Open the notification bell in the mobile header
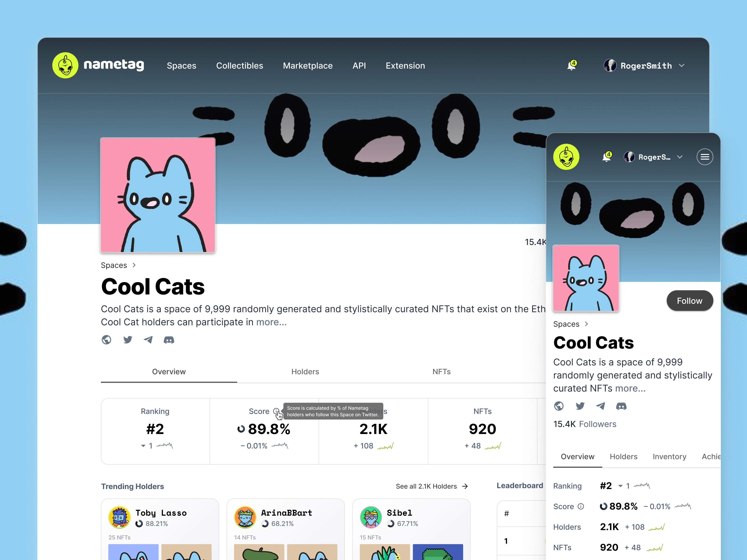This screenshot has width=747, height=560. [x=607, y=157]
